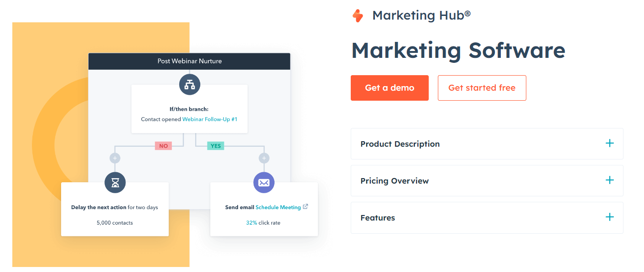The image size is (644, 272).
Task: Click the YES branch label
Action: (x=216, y=146)
